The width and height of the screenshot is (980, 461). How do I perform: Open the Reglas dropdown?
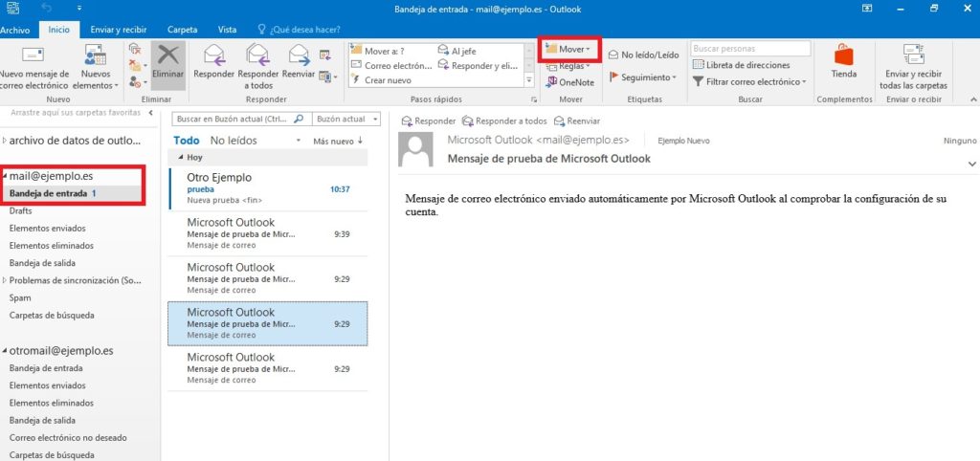tap(568, 66)
